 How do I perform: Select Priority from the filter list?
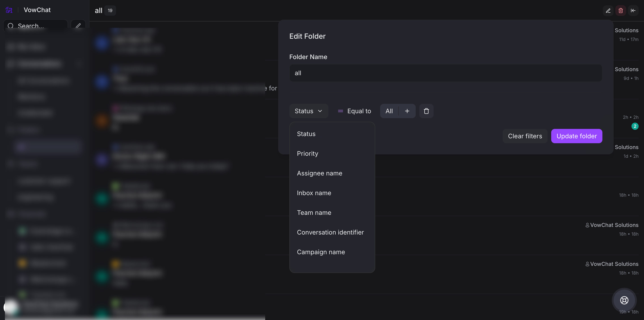pos(307,154)
